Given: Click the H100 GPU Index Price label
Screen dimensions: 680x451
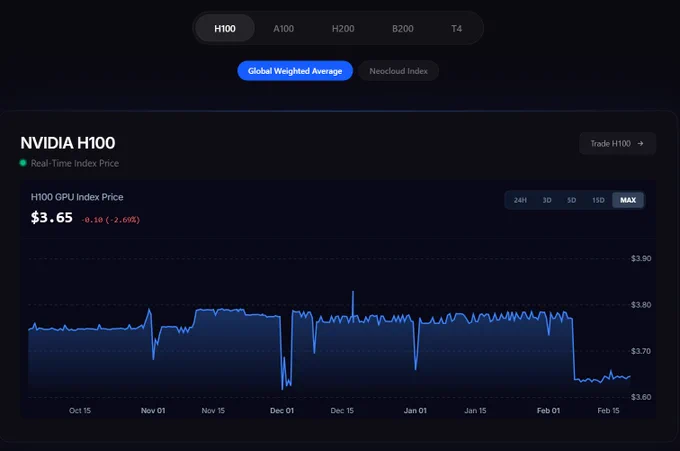Looking at the screenshot, I should [x=77, y=197].
